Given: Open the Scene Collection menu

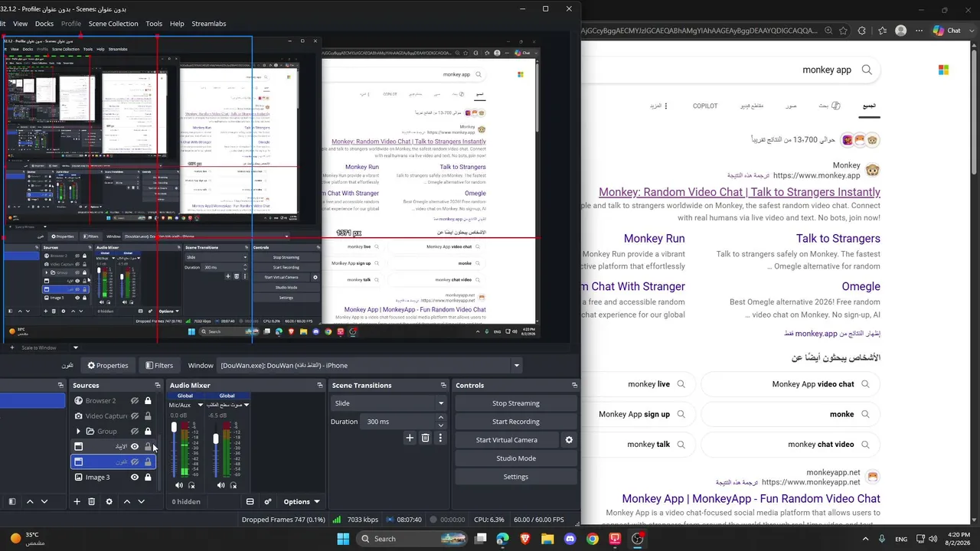Looking at the screenshot, I should pos(113,24).
